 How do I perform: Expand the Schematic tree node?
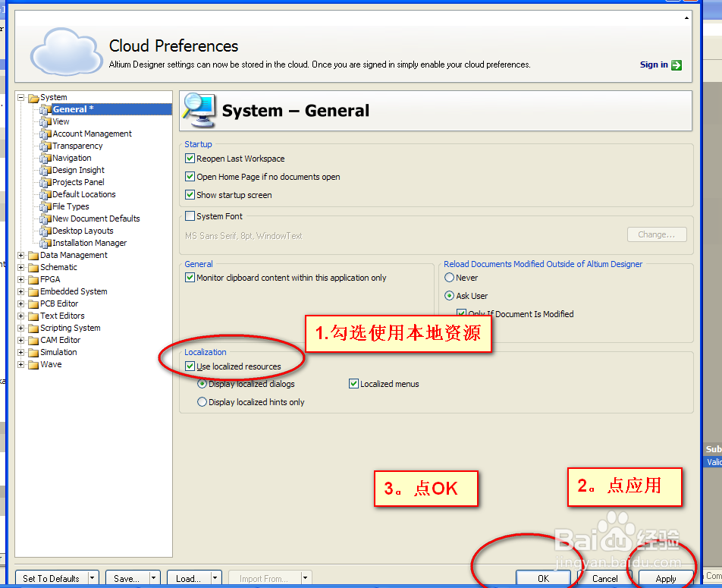point(20,267)
